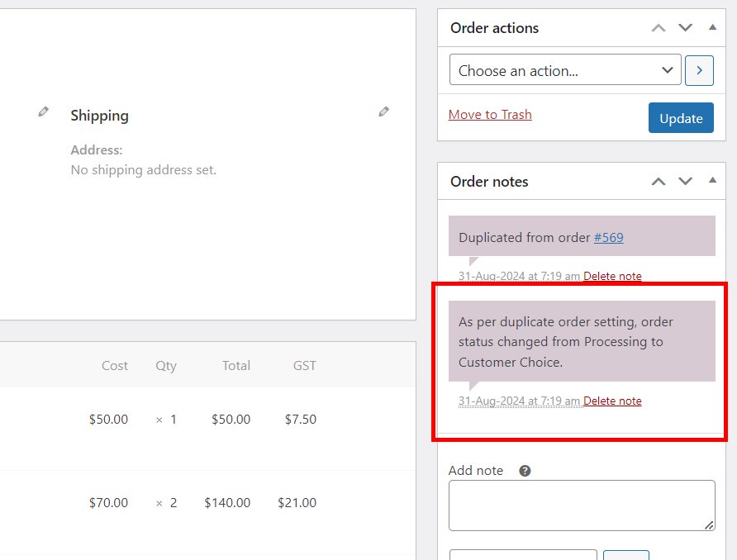
Task: Move Order notes panel up
Action: pos(658,182)
